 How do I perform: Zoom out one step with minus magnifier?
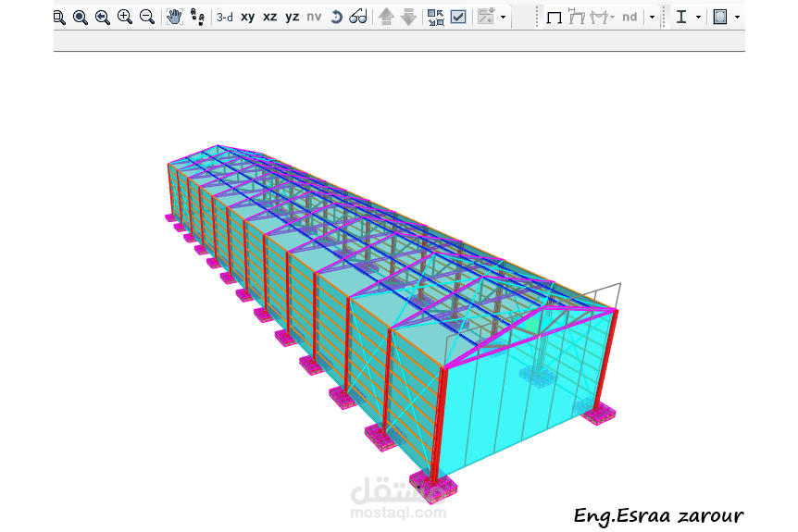147,18
